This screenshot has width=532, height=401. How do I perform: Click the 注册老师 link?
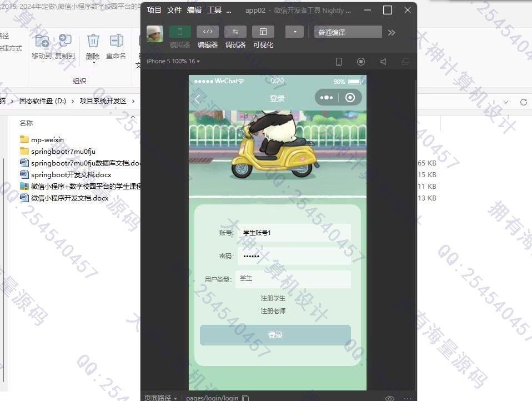click(x=273, y=311)
